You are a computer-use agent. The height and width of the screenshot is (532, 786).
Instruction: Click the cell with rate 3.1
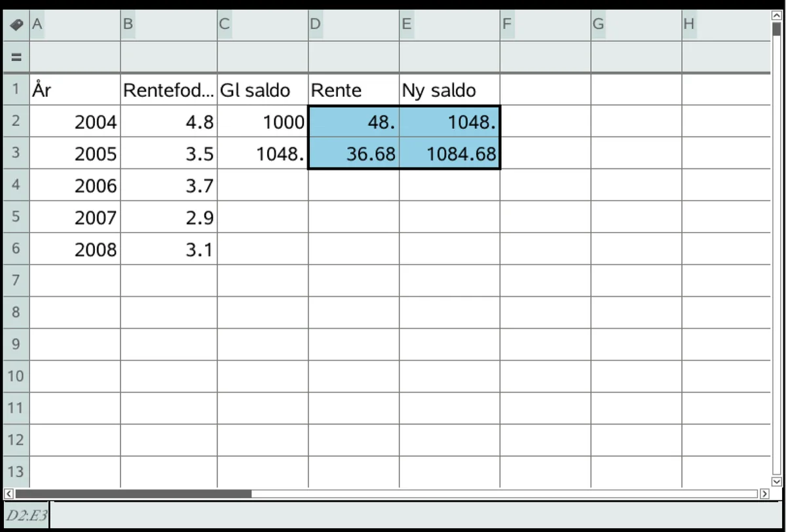(x=169, y=250)
